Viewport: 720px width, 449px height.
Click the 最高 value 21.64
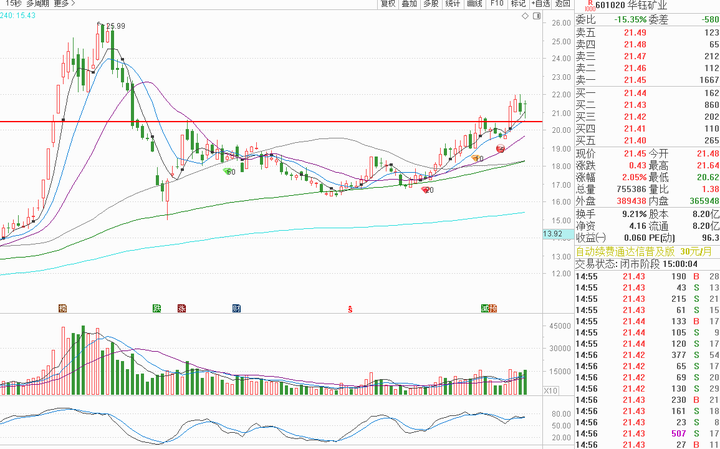pos(708,166)
